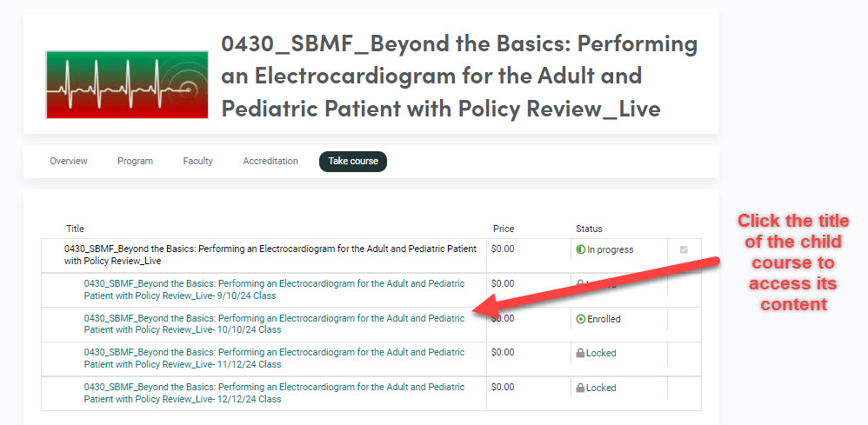Click the lock icon for 11/12/24 Class
The width and height of the screenshot is (868, 425).
(x=580, y=354)
